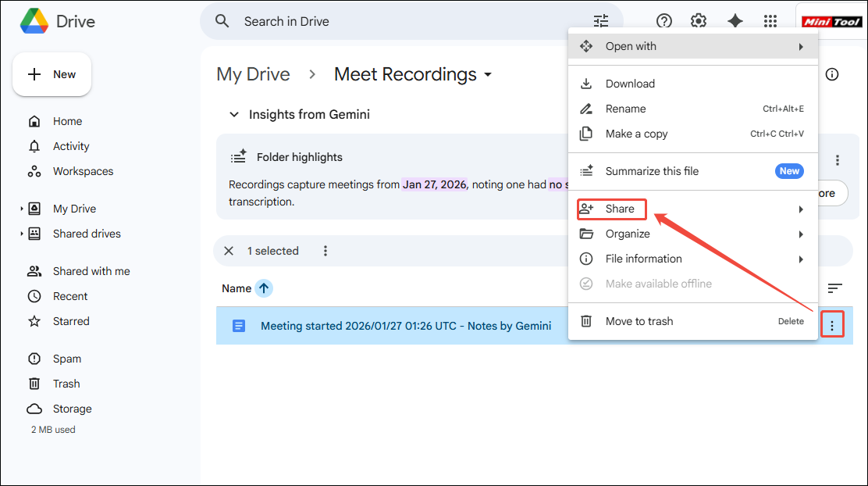Open the Google apps grid
The height and width of the screenshot is (486, 868).
pos(770,21)
